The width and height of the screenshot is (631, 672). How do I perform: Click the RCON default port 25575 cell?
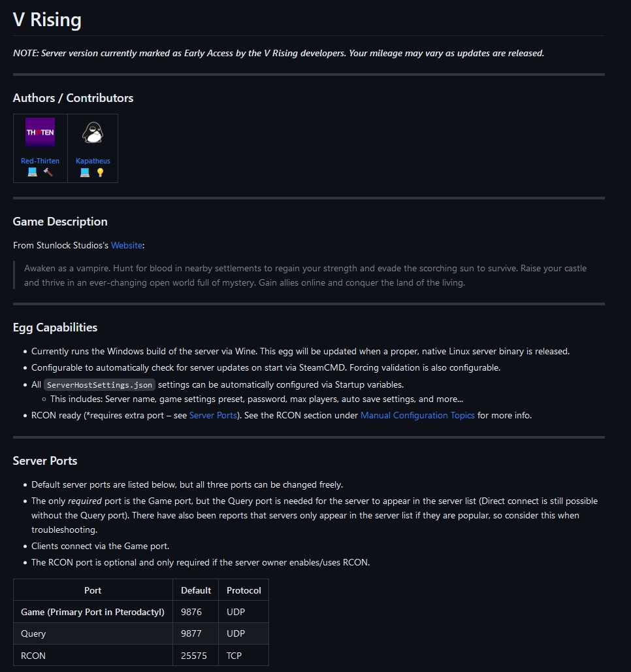[x=196, y=655]
